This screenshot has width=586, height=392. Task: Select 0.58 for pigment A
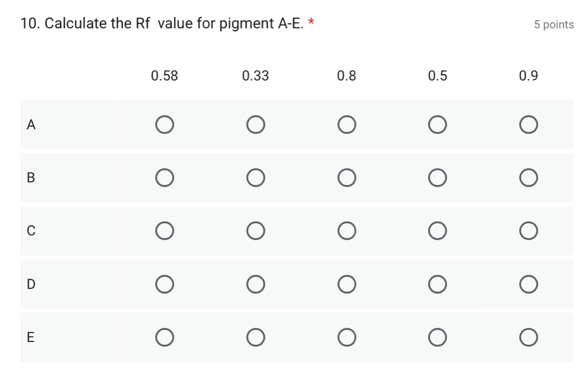164,125
